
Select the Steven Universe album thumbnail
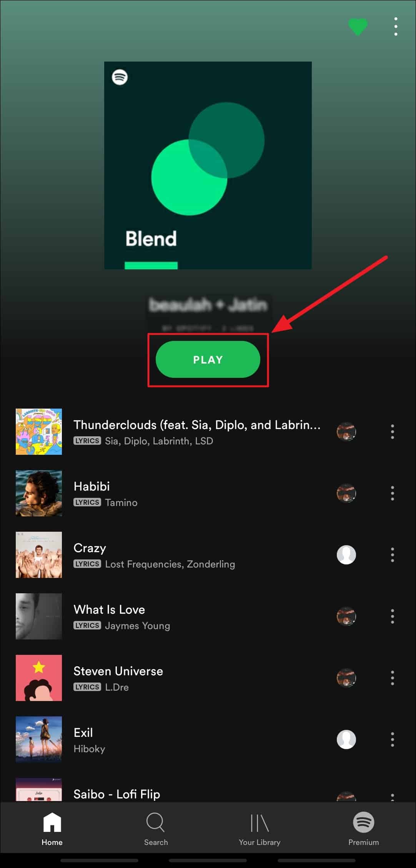point(39,678)
